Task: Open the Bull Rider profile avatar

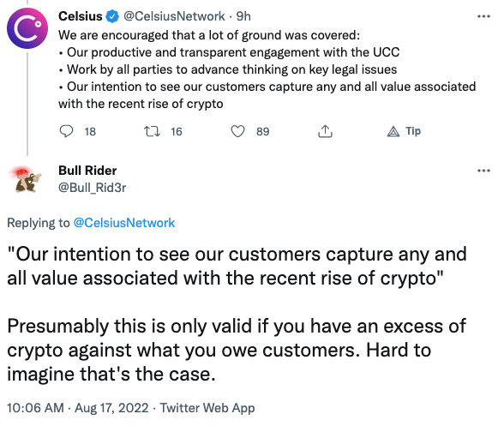Action: [27, 179]
